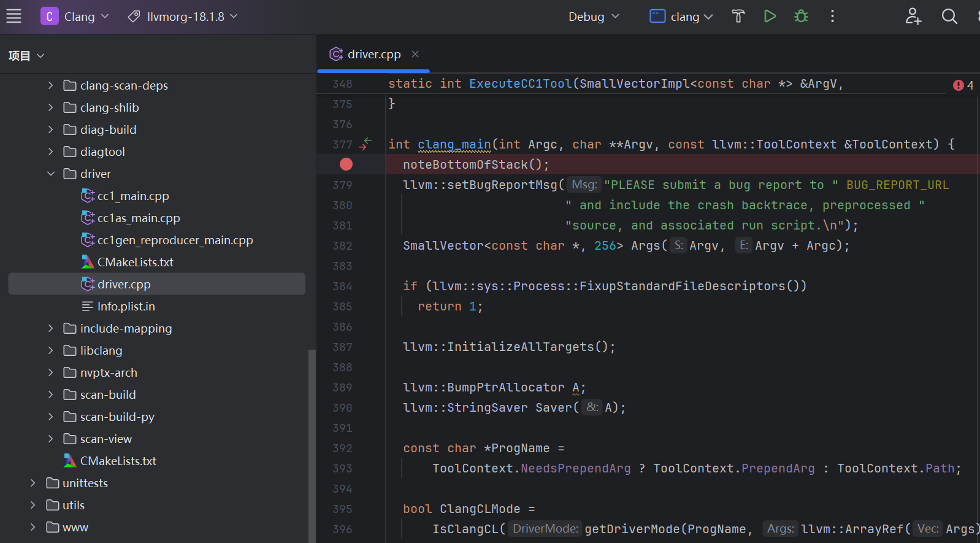The image size is (980, 543).
Task: Open Search Everywhere magnifier
Action: point(949,17)
